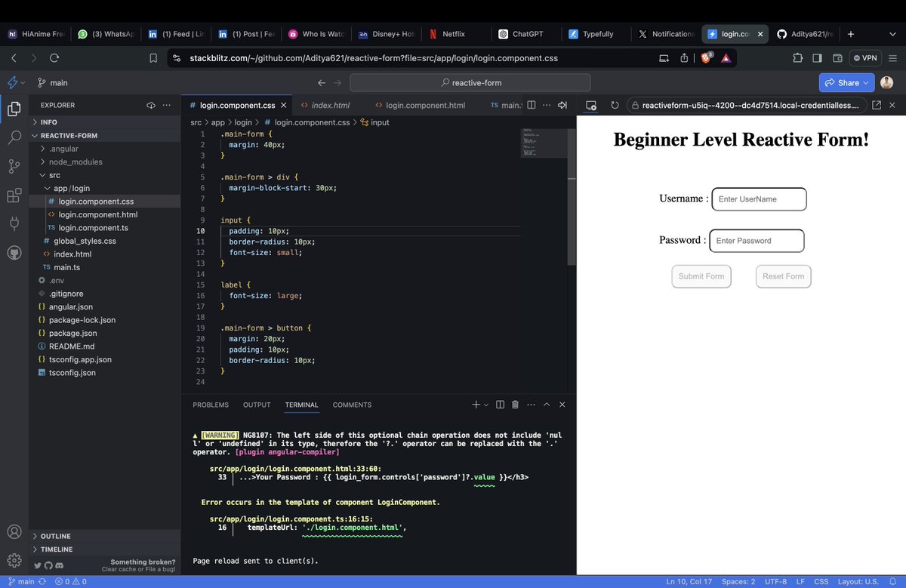This screenshot has height=588, width=906.
Task: Collapse the REACTIVE-FORM section
Action: coord(105,135)
